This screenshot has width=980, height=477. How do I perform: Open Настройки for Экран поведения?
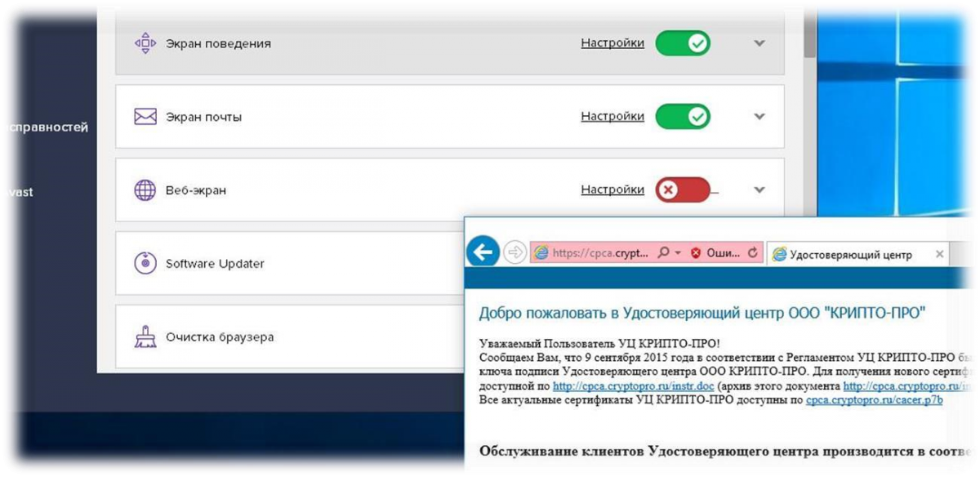click(612, 43)
